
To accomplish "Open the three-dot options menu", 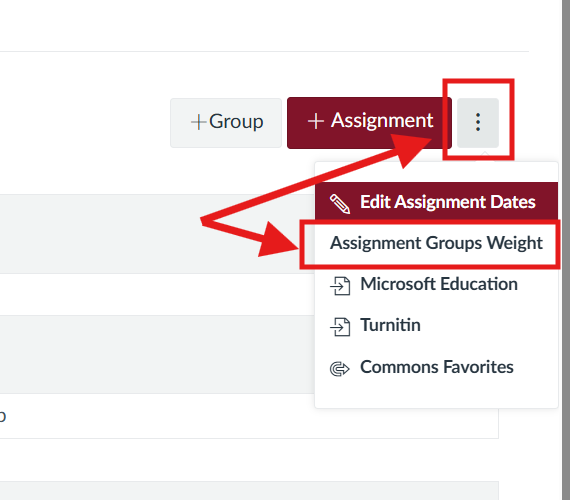I will click(x=478, y=123).
